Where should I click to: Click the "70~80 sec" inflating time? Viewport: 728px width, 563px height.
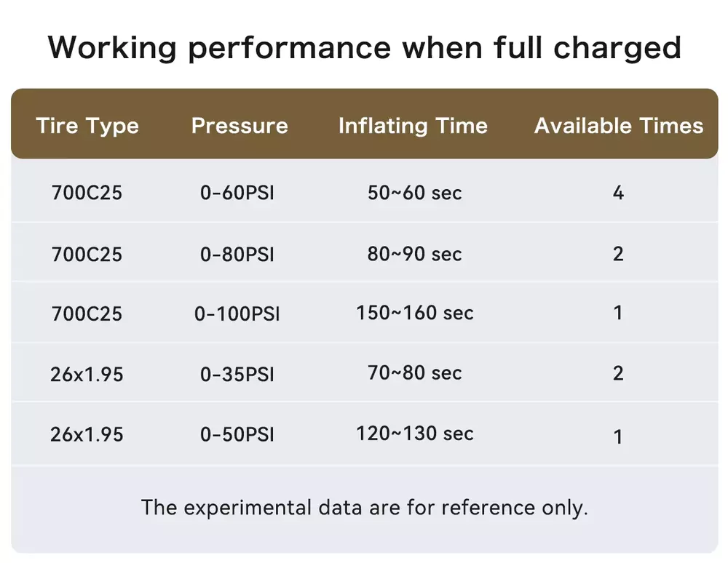click(414, 374)
